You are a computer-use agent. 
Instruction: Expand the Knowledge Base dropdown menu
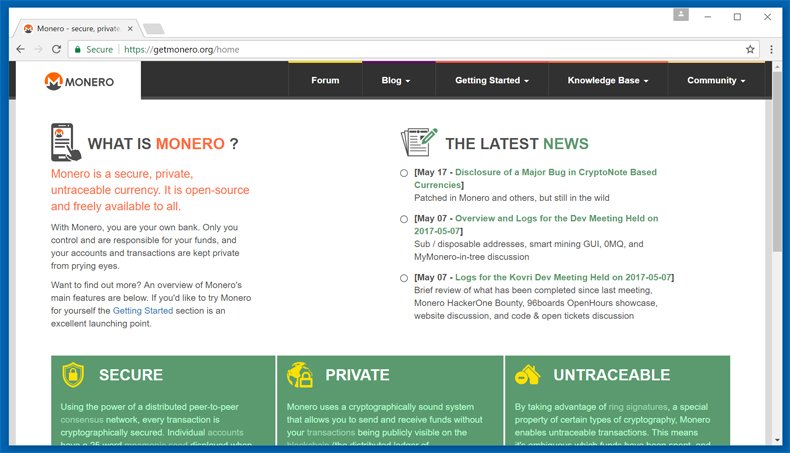608,80
